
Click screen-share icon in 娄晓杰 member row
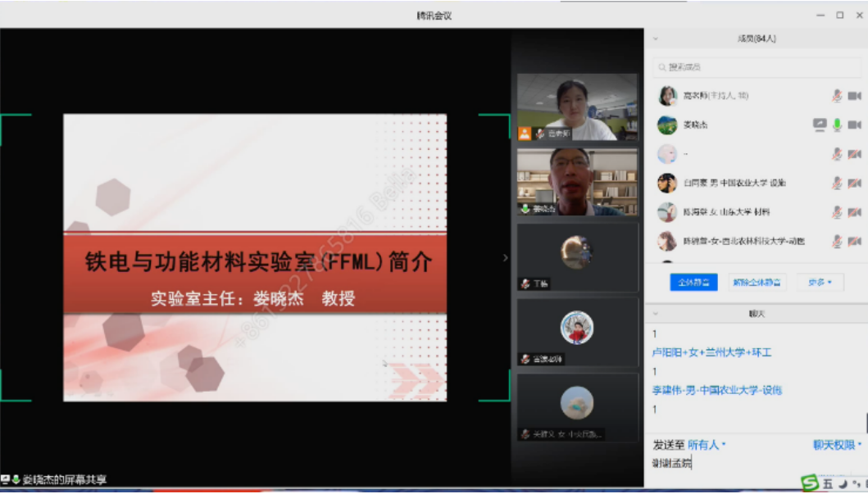pos(820,125)
